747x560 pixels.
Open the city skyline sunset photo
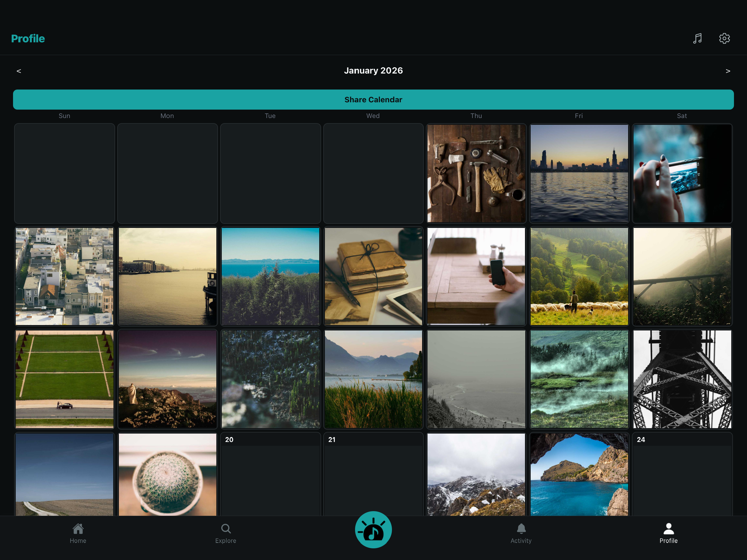579,173
